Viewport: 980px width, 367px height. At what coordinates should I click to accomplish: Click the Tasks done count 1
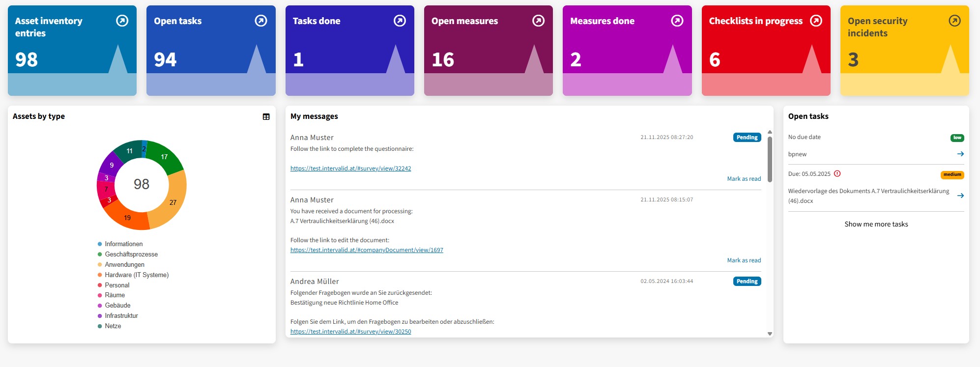point(298,60)
